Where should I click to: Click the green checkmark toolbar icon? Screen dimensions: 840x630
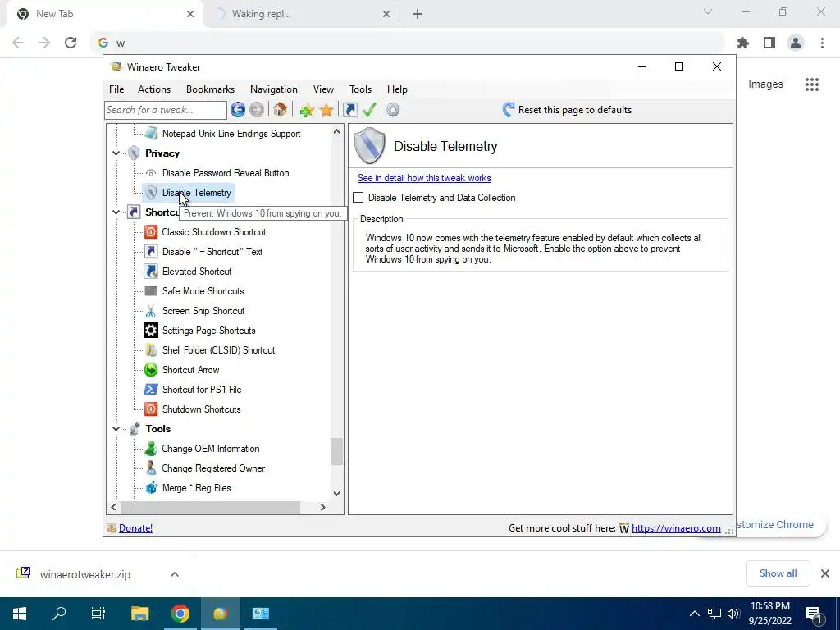tap(369, 110)
